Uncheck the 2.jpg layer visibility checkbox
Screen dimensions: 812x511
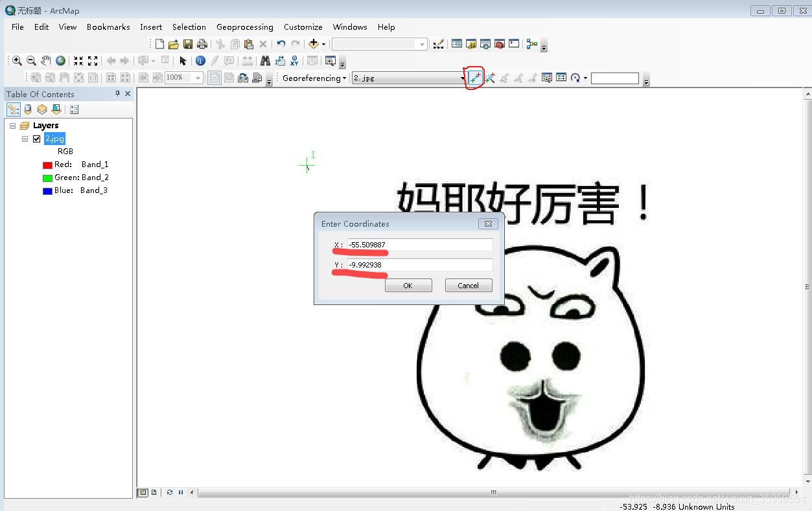click(x=37, y=139)
